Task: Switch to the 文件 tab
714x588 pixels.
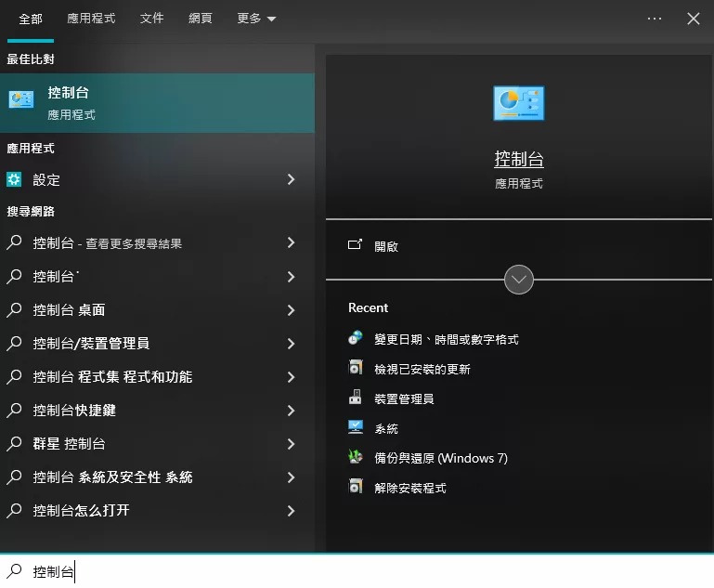Action: pos(151,19)
